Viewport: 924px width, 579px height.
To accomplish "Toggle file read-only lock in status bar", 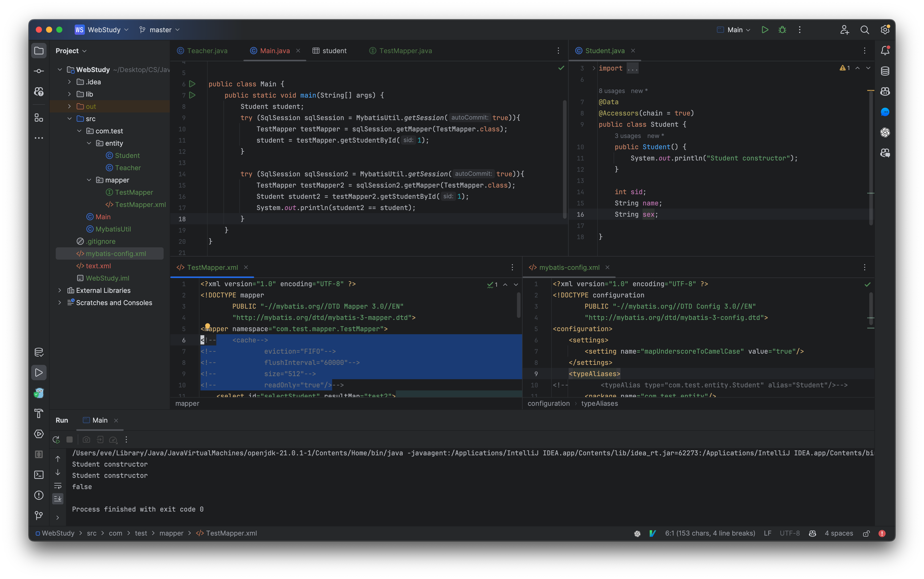I will point(866,534).
